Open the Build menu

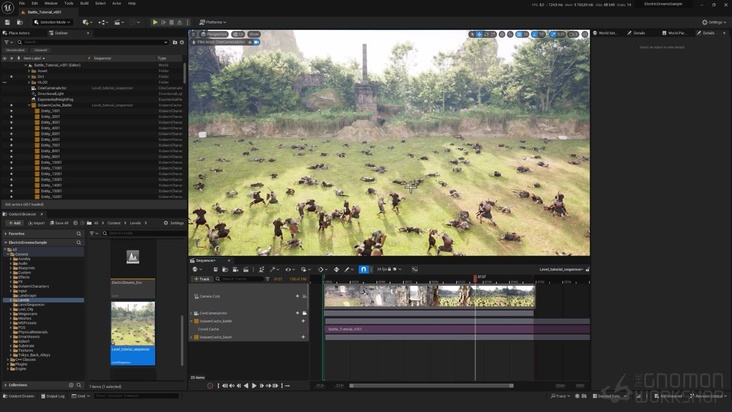click(84, 3)
